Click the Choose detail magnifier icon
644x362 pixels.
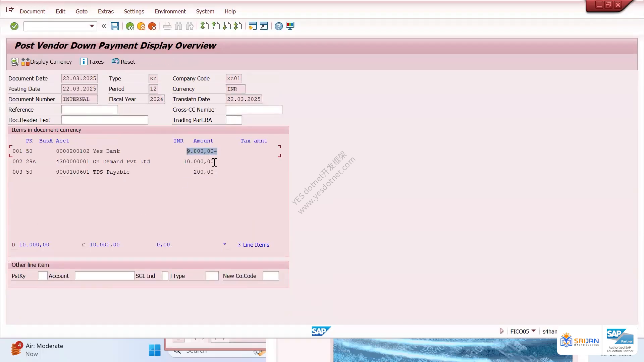pyautogui.click(x=14, y=62)
